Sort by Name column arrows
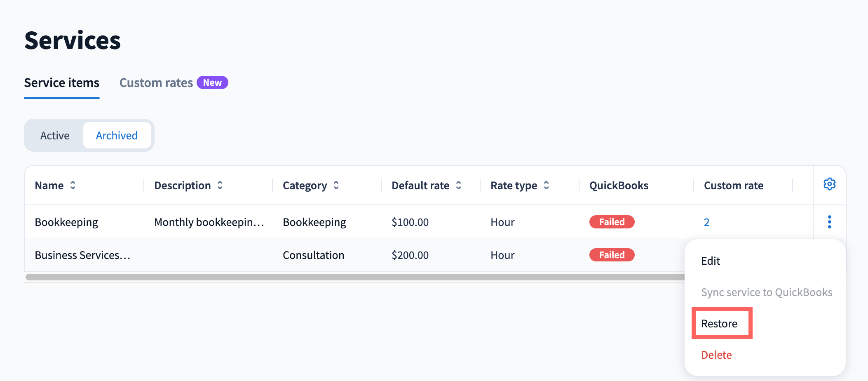 (73, 185)
